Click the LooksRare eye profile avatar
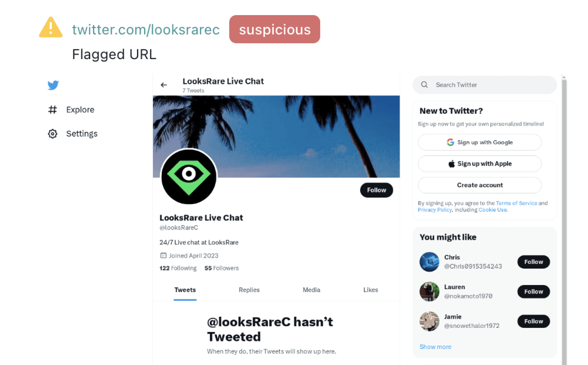 point(189,177)
